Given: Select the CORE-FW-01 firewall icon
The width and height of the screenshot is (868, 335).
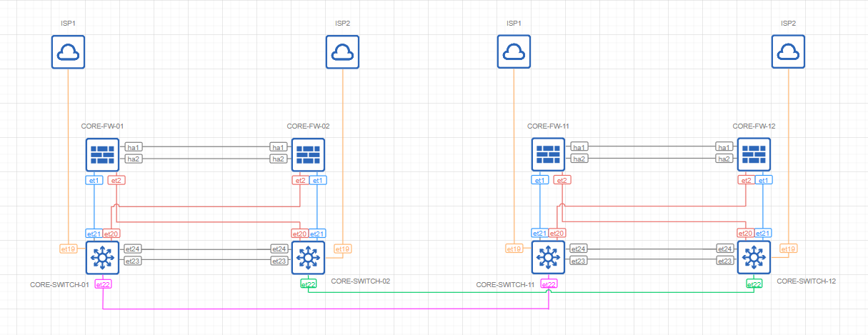Looking at the screenshot, I should pos(102,154).
